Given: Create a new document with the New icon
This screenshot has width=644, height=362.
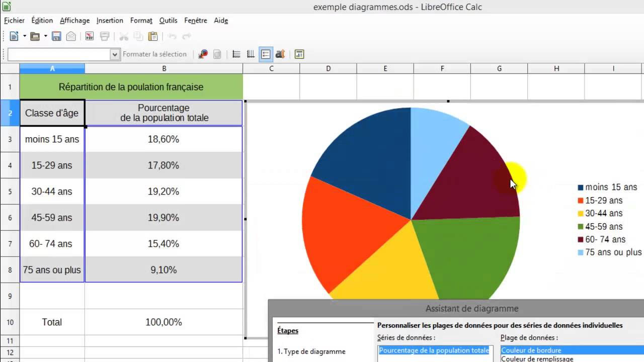Looking at the screenshot, I should 14,36.
